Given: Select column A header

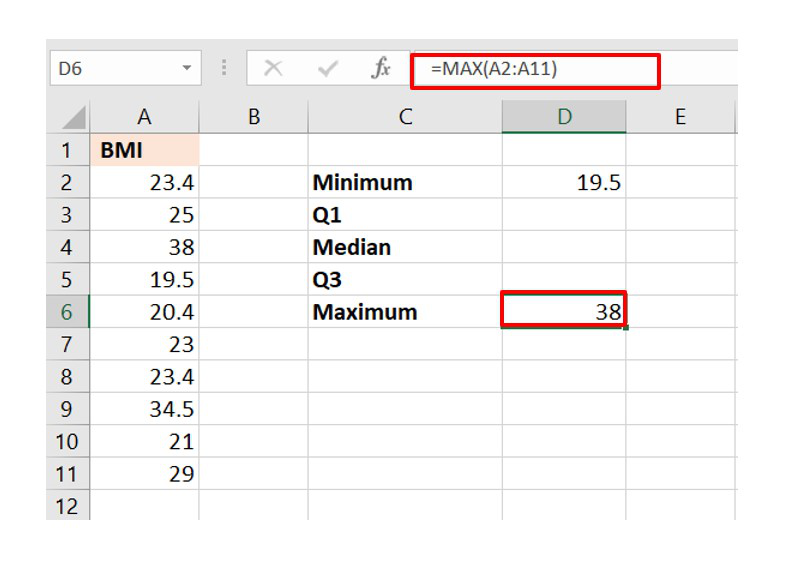Looking at the screenshot, I should (145, 117).
